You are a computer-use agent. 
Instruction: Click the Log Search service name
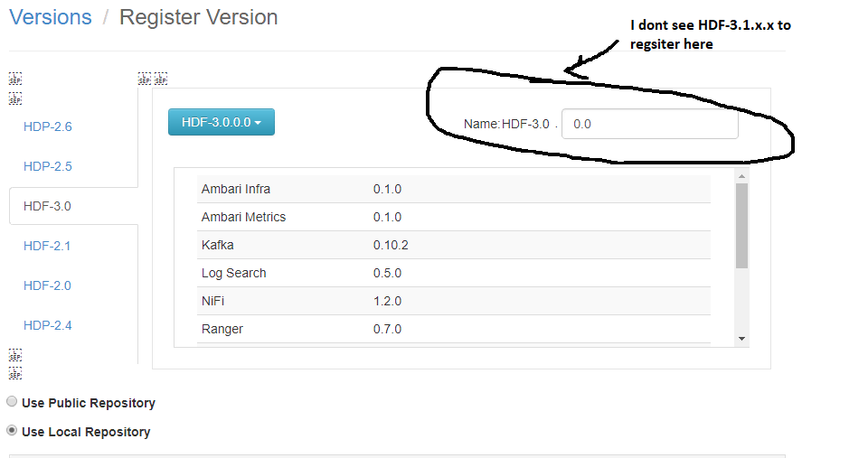pyautogui.click(x=233, y=273)
